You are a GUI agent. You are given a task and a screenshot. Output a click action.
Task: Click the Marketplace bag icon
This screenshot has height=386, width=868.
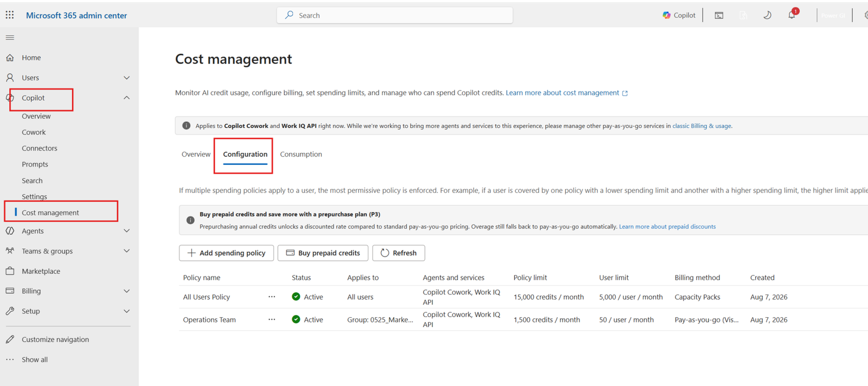(10, 271)
